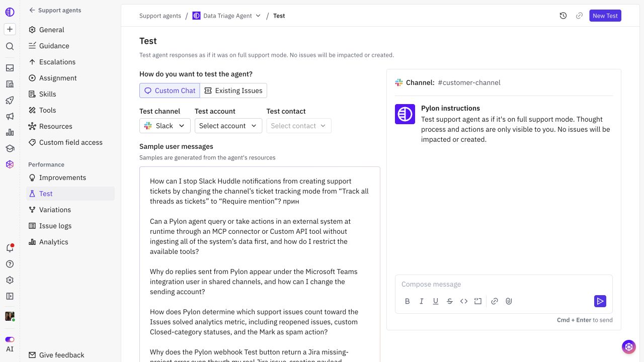
Task: Click Give feedback link
Action: [56, 355]
